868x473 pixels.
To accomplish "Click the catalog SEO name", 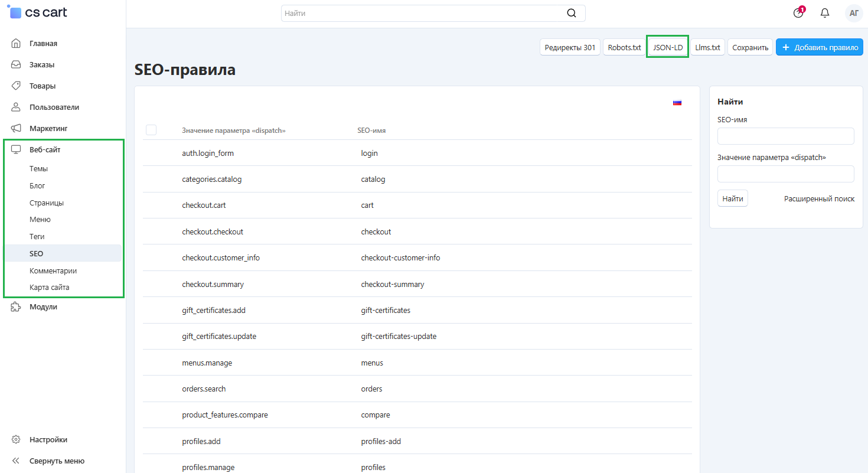I will pos(373,179).
